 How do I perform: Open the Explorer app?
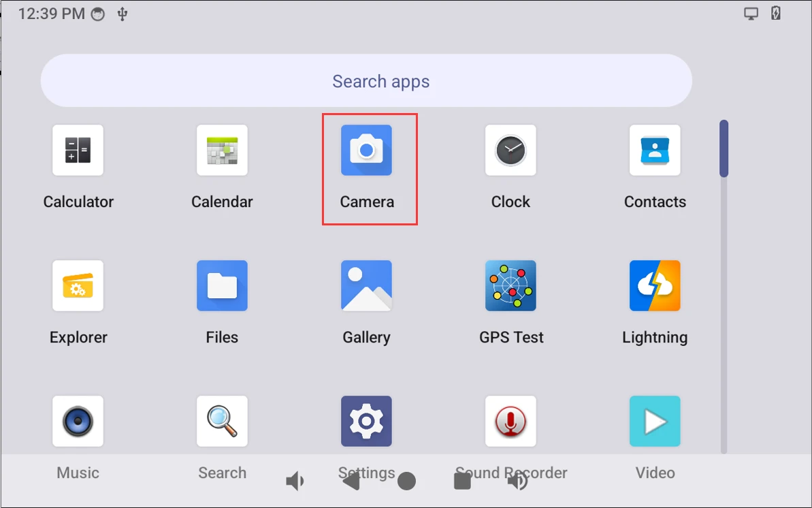click(78, 285)
